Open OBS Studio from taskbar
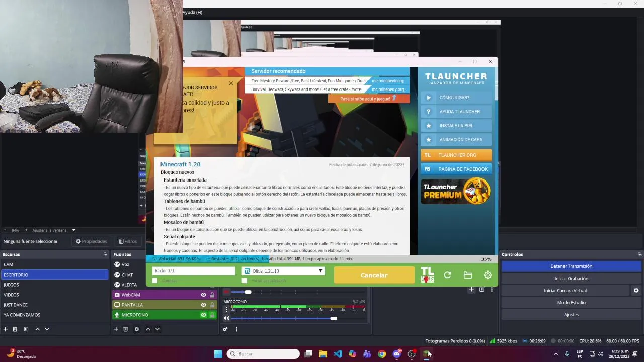 [412, 354]
